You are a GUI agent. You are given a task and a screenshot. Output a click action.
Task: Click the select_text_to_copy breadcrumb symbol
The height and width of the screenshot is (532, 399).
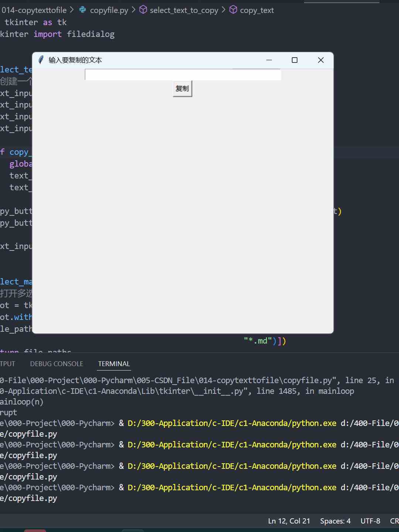184,10
